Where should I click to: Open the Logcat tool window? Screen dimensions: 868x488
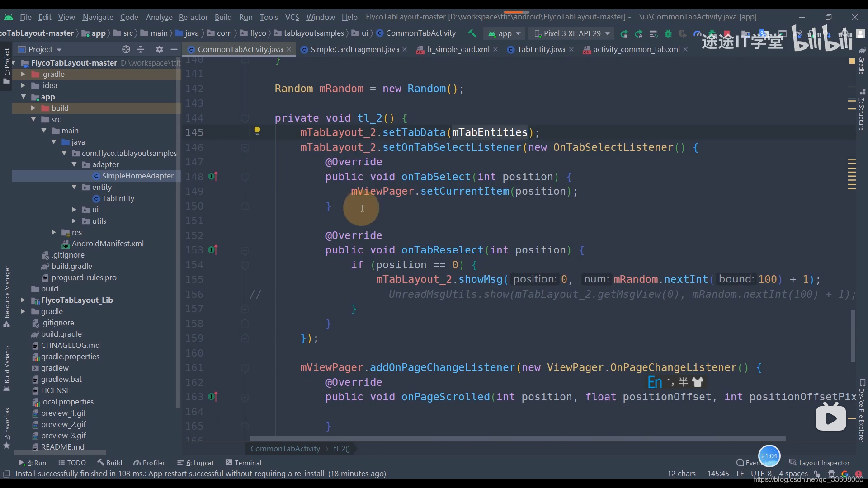coord(196,463)
